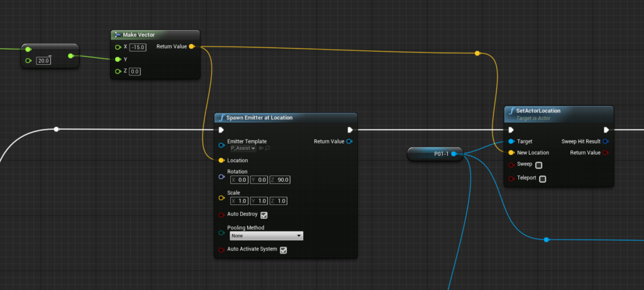Select the Spawn Emitter at Location node title

pos(260,118)
